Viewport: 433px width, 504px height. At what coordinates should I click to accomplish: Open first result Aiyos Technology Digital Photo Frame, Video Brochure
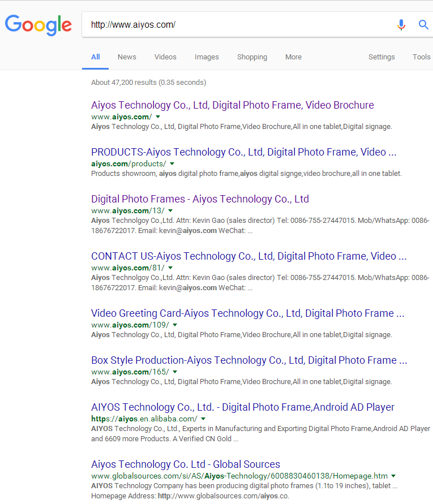[x=232, y=105]
